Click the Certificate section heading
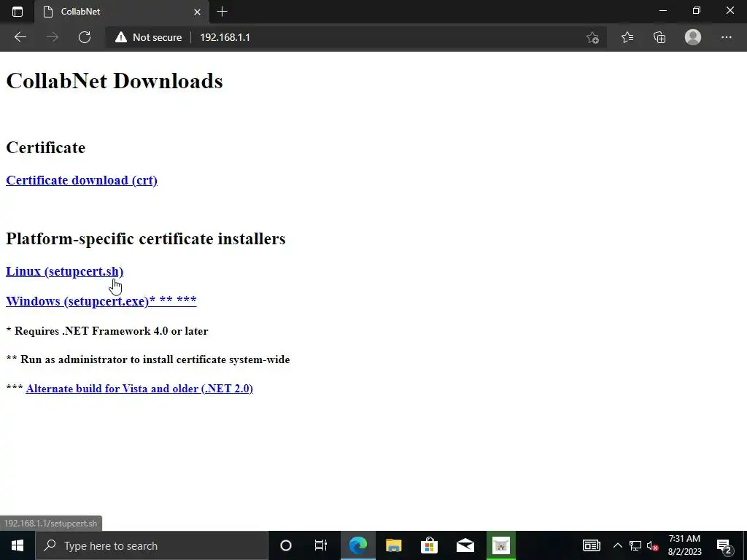This screenshot has width=747, height=560. tap(46, 147)
